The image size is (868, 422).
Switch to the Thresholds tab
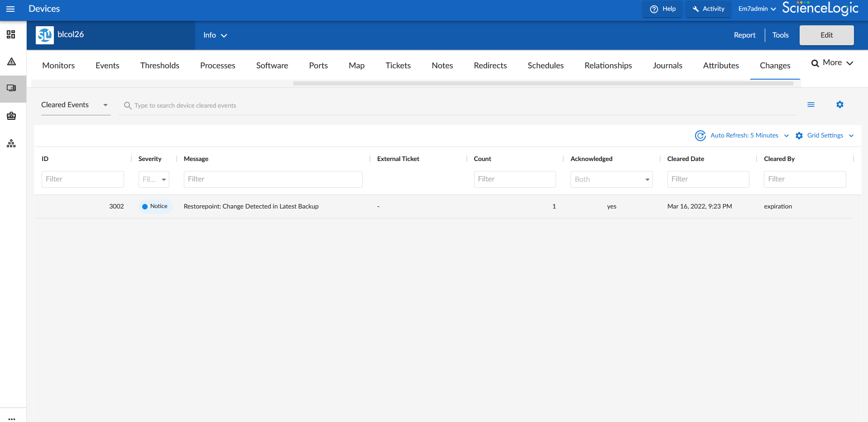159,66
